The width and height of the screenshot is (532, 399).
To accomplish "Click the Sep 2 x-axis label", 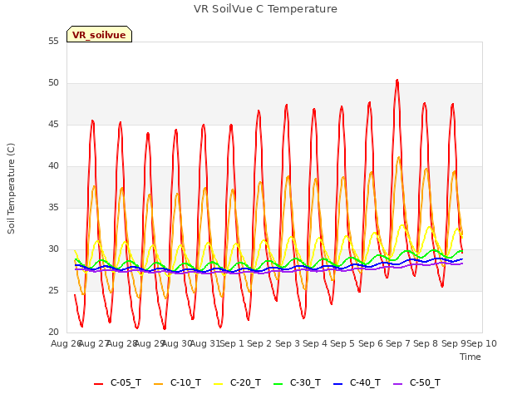I will [x=259, y=343].
